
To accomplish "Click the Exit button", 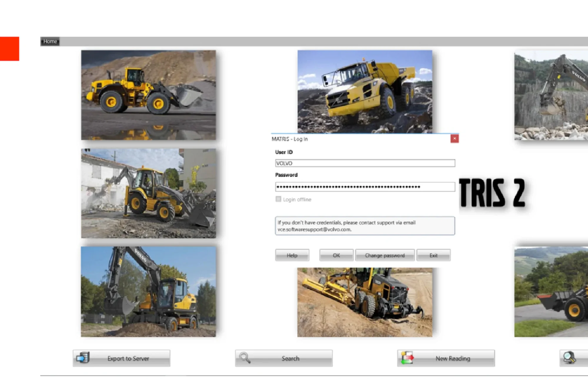I will coord(433,255).
